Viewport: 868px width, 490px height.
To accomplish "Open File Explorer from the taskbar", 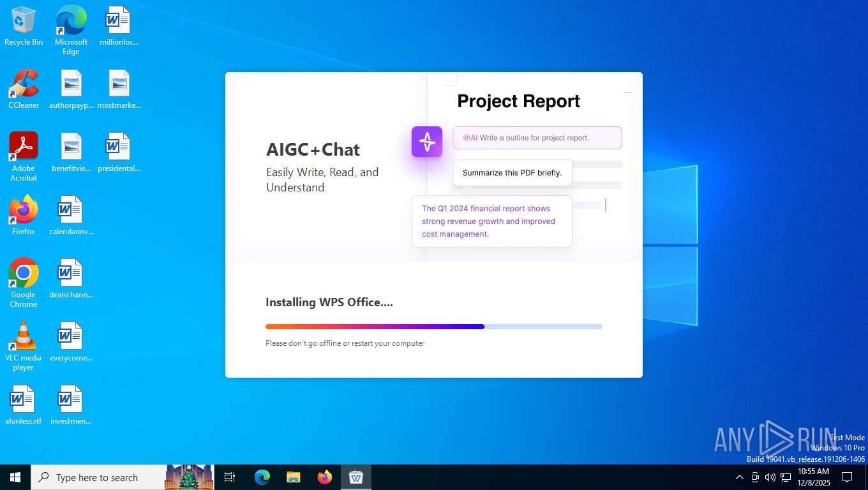I will click(x=294, y=477).
